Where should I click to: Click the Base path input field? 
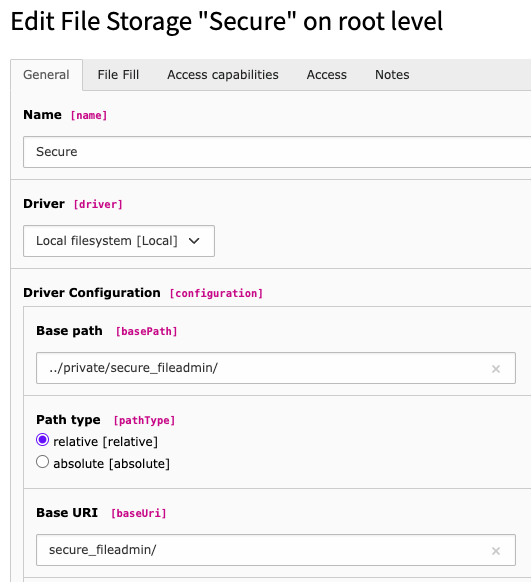(x=276, y=368)
